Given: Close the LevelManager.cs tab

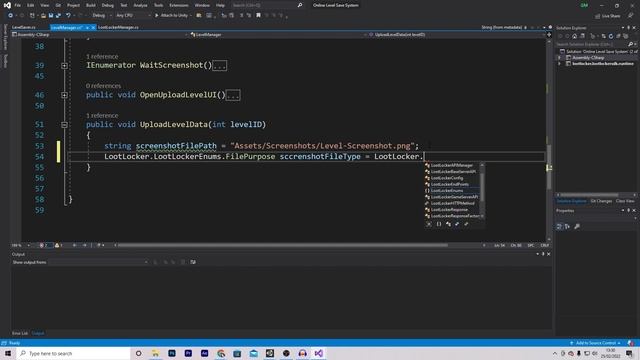Looking at the screenshot, I should click(x=93, y=27).
